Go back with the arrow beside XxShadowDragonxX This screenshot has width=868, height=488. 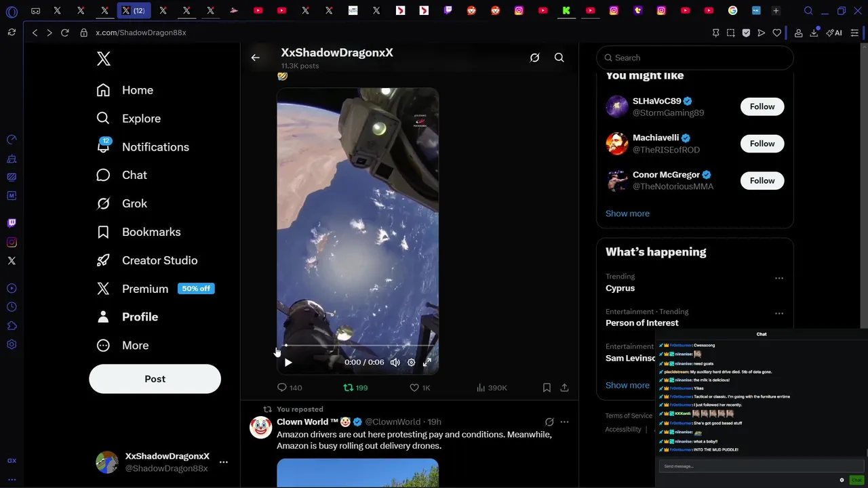256,58
